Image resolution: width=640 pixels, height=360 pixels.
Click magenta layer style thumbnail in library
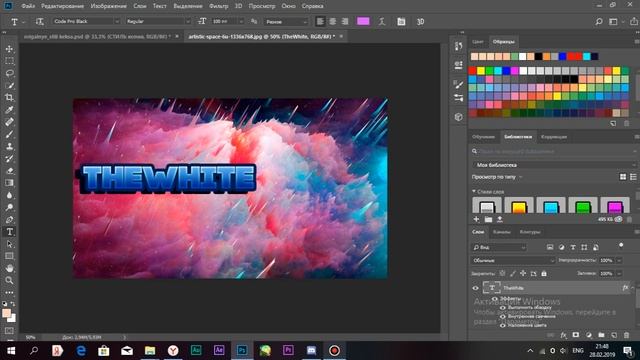click(615, 205)
